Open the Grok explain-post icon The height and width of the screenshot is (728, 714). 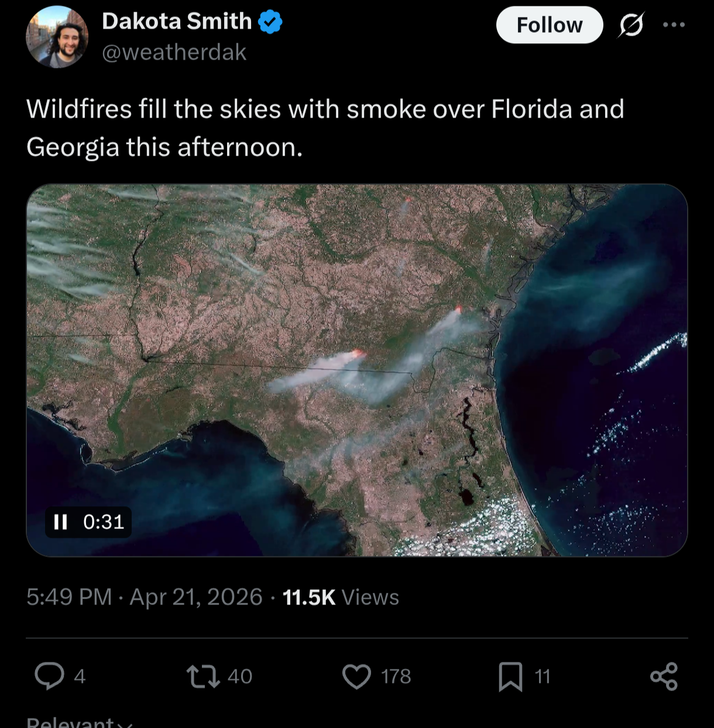pos(631,25)
